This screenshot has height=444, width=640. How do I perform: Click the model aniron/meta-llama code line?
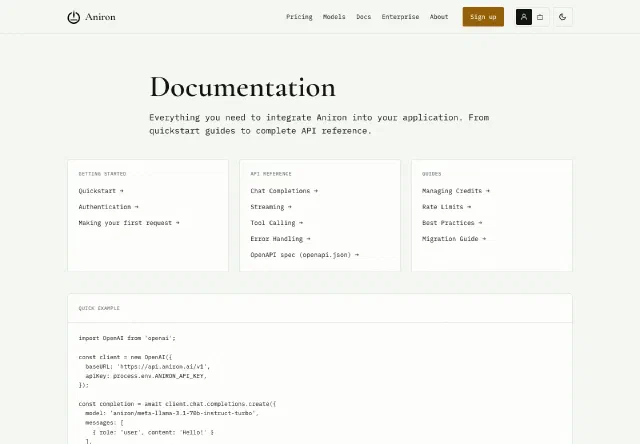point(172,413)
